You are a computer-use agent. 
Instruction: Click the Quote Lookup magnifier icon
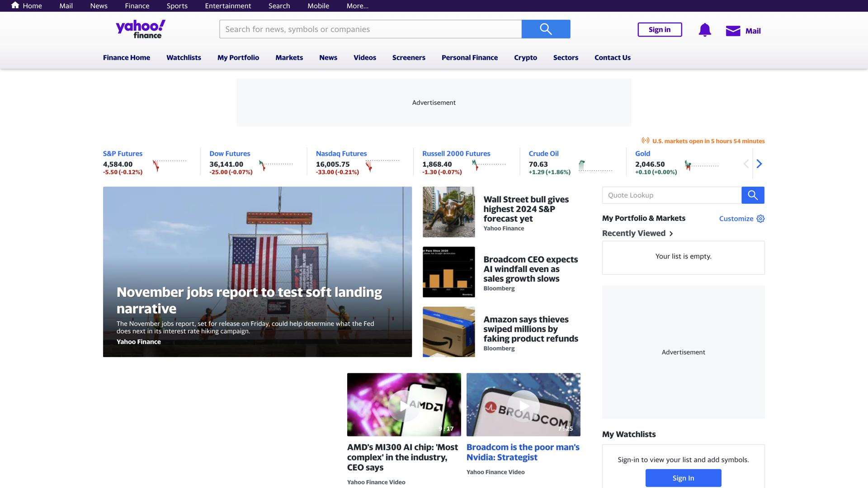[752, 195]
